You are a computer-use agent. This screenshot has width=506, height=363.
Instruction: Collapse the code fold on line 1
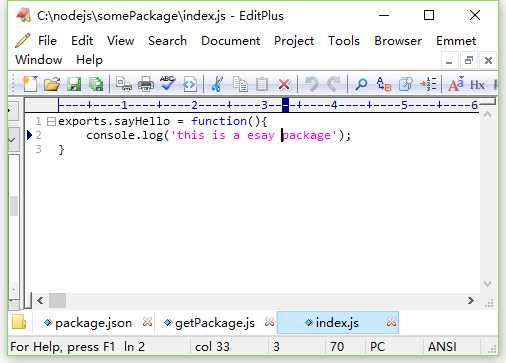click(51, 121)
